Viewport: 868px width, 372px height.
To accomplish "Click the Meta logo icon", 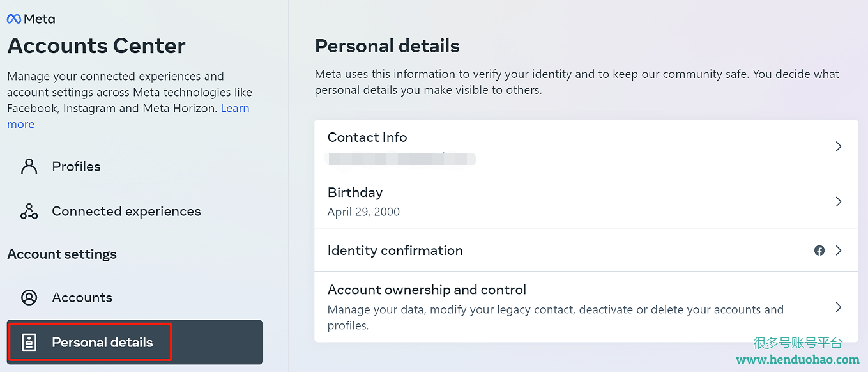I will pos(14,19).
